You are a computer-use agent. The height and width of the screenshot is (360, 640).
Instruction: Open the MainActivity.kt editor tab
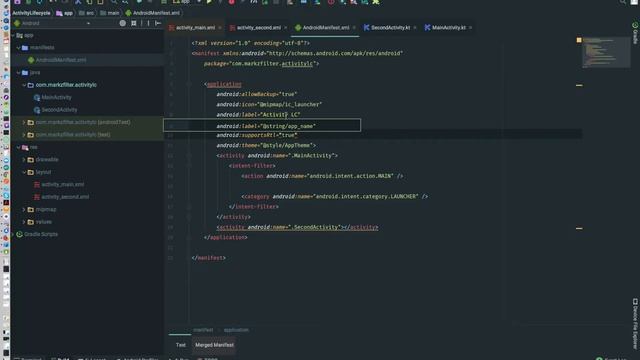pyautogui.click(x=449, y=28)
